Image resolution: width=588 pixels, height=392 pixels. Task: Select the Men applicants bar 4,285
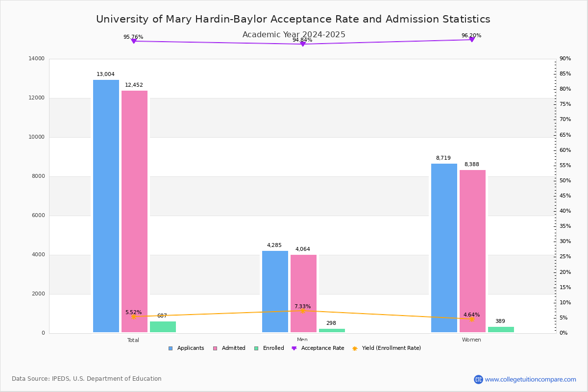point(275,292)
